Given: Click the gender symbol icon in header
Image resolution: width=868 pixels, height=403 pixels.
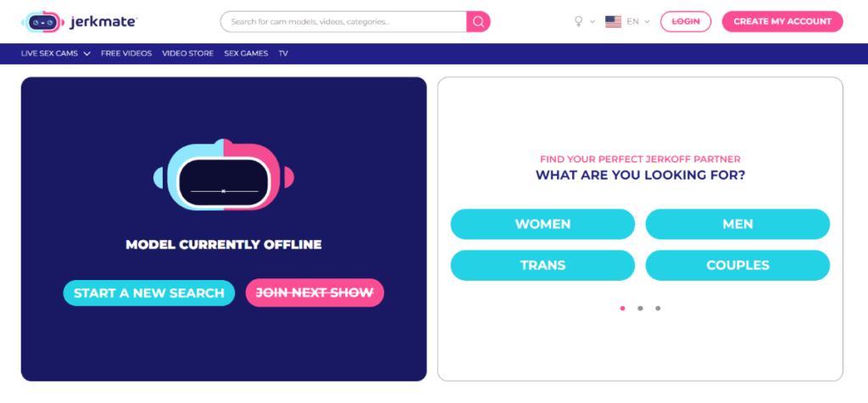Looking at the screenshot, I should coord(579,21).
